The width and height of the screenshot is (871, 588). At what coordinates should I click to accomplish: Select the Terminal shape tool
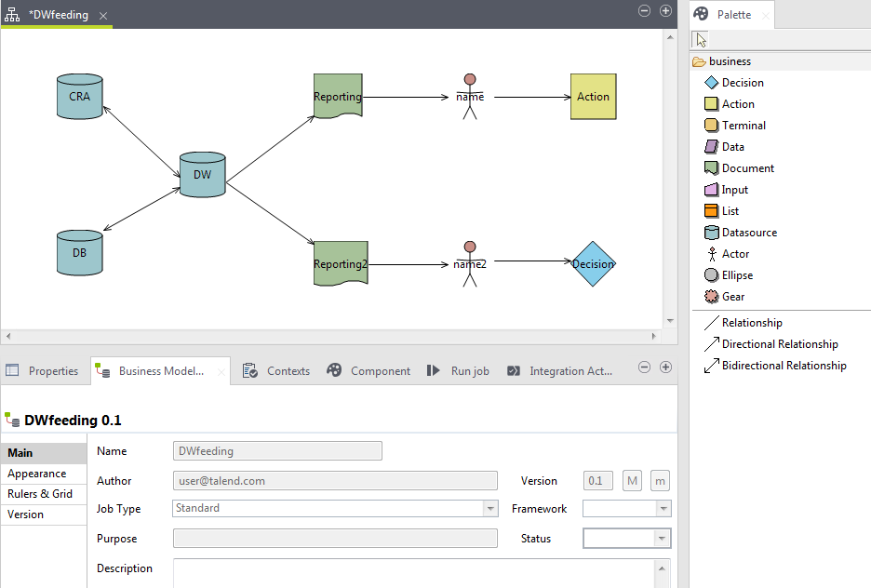[x=743, y=126]
